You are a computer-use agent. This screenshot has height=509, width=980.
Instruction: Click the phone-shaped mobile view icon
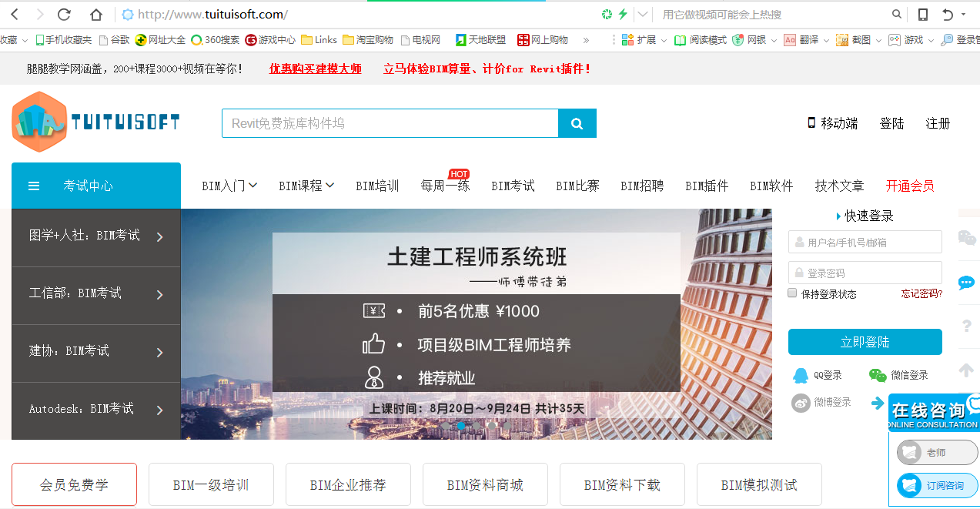[x=922, y=14]
